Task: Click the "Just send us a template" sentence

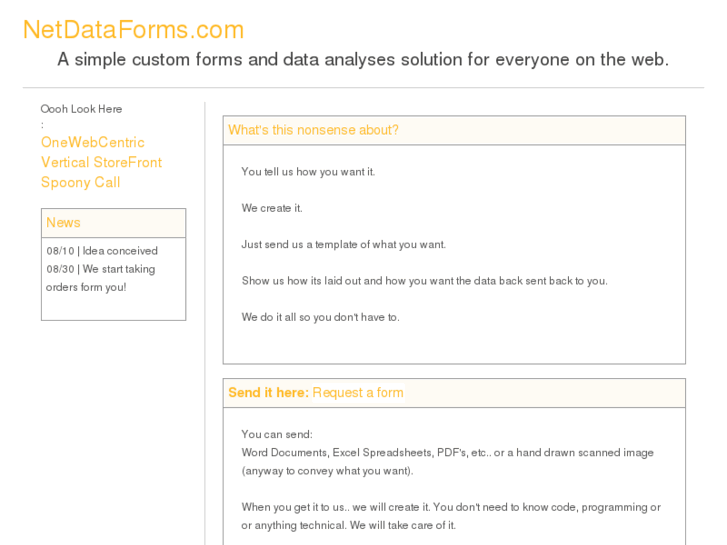Action: coord(343,244)
